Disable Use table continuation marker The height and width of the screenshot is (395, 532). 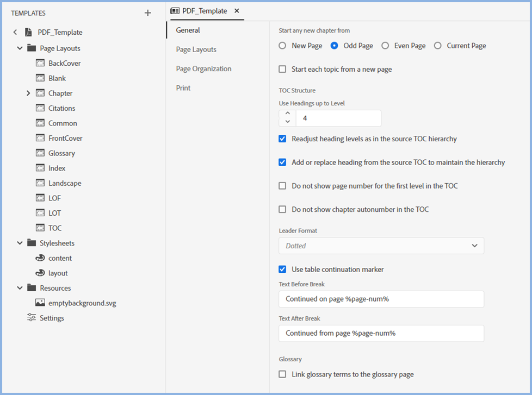tap(282, 269)
